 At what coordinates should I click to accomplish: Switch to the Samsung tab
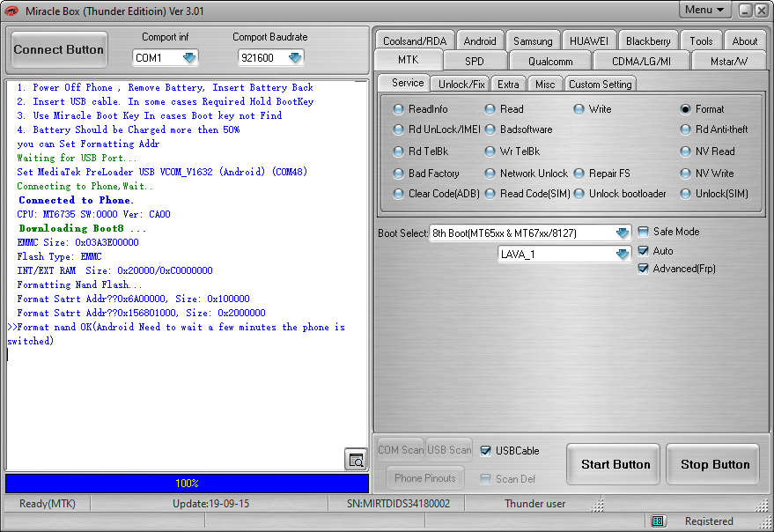533,41
